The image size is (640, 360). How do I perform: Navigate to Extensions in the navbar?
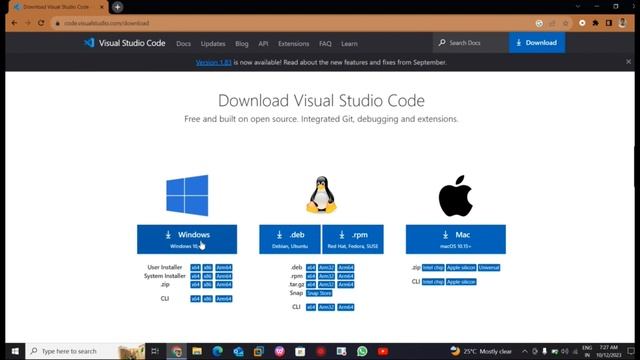click(x=293, y=43)
